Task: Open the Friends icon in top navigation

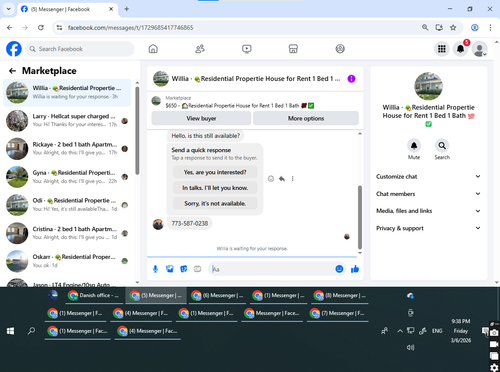Action: pyautogui.click(x=200, y=49)
